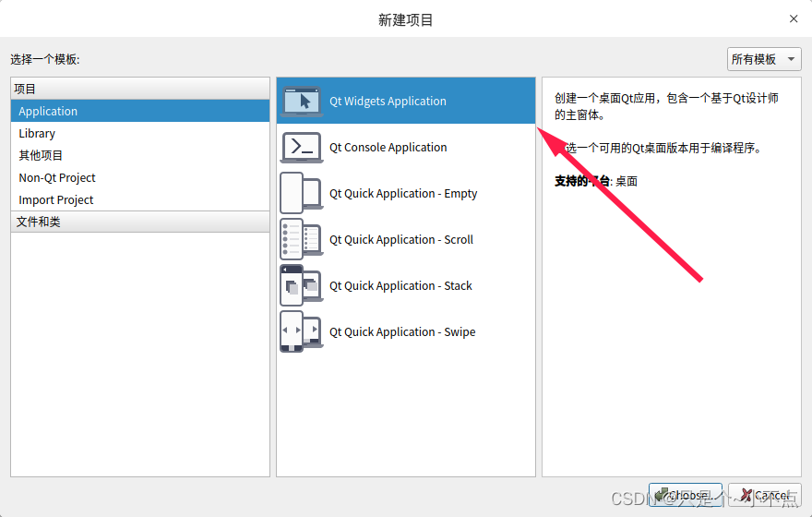The width and height of the screenshot is (812, 517).
Task: Select the Application project category
Action: (x=140, y=111)
